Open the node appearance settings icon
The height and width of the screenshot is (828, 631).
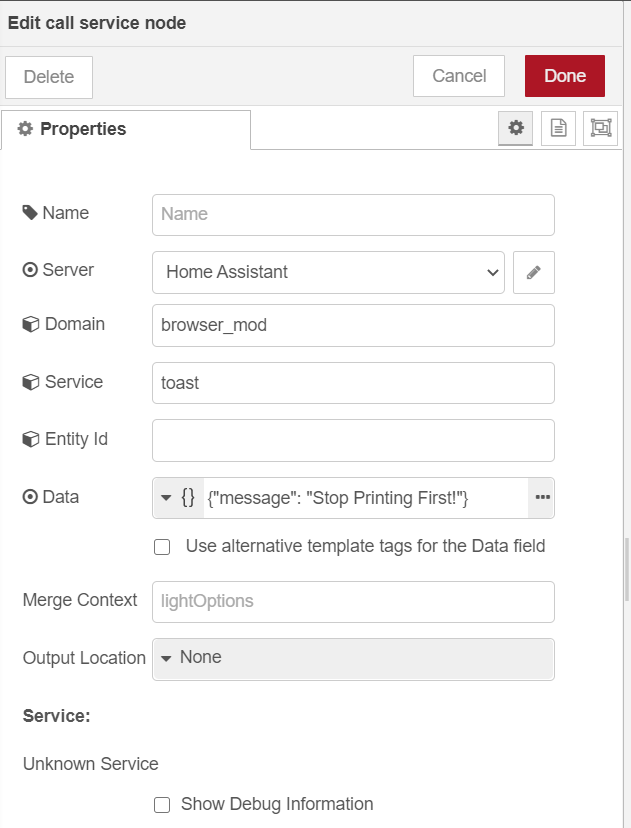pos(600,128)
